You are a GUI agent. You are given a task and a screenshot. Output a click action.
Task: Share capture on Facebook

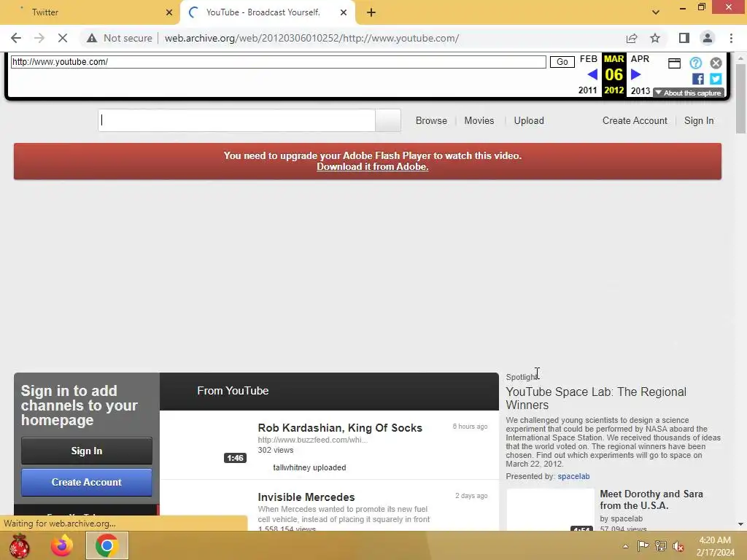click(698, 79)
